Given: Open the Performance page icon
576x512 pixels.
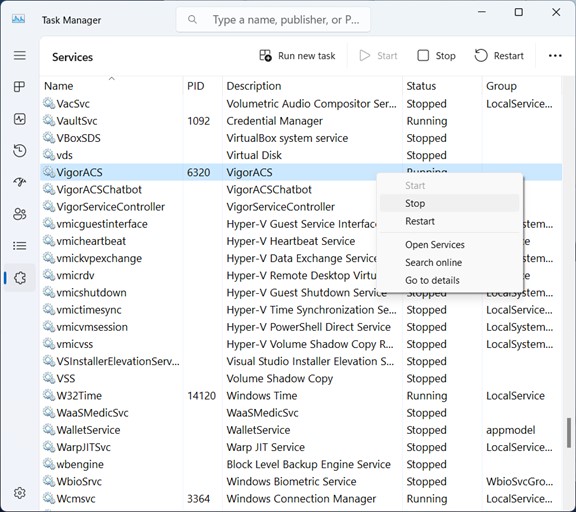Looking at the screenshot, I should click(19, 119).
